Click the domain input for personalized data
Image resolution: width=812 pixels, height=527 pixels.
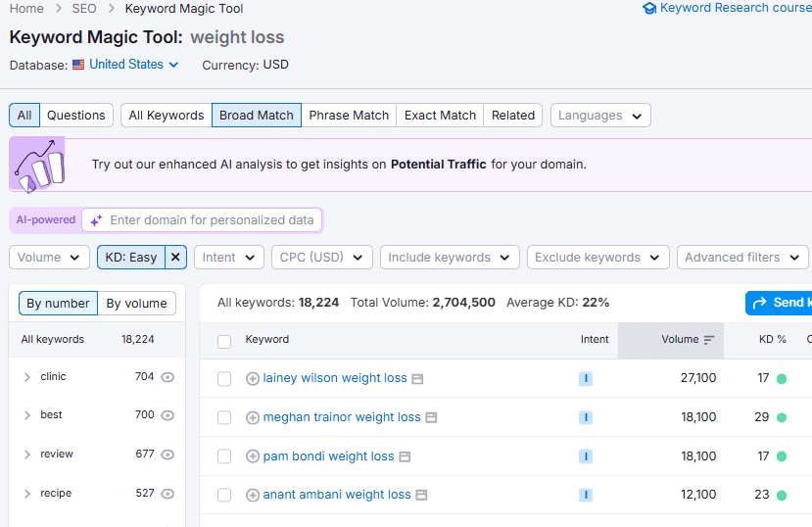(212, 220)
